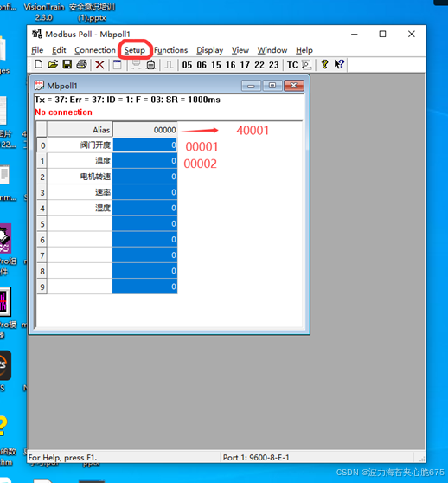Click the Tx Err ID status line
The height and width of the screenshot is (483, 448).
(x=127, y=100)
